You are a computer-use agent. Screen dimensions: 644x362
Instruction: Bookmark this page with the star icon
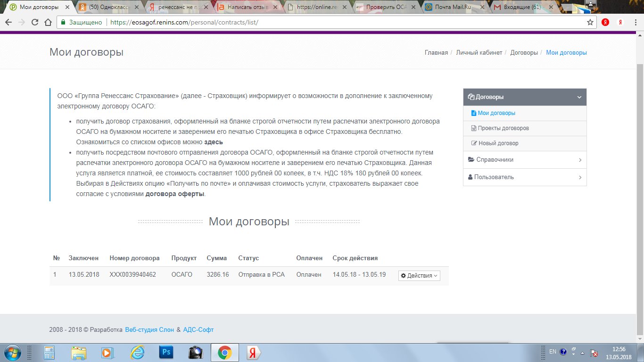coord(590,22)
